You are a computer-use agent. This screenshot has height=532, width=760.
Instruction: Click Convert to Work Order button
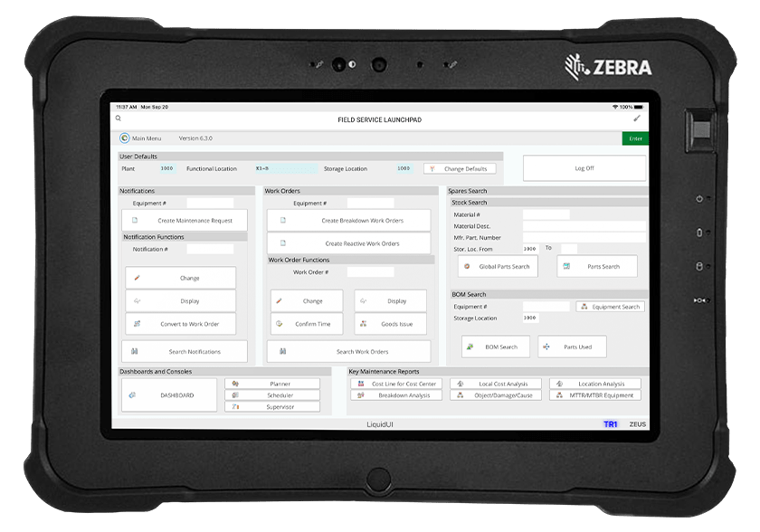(180, 324)
